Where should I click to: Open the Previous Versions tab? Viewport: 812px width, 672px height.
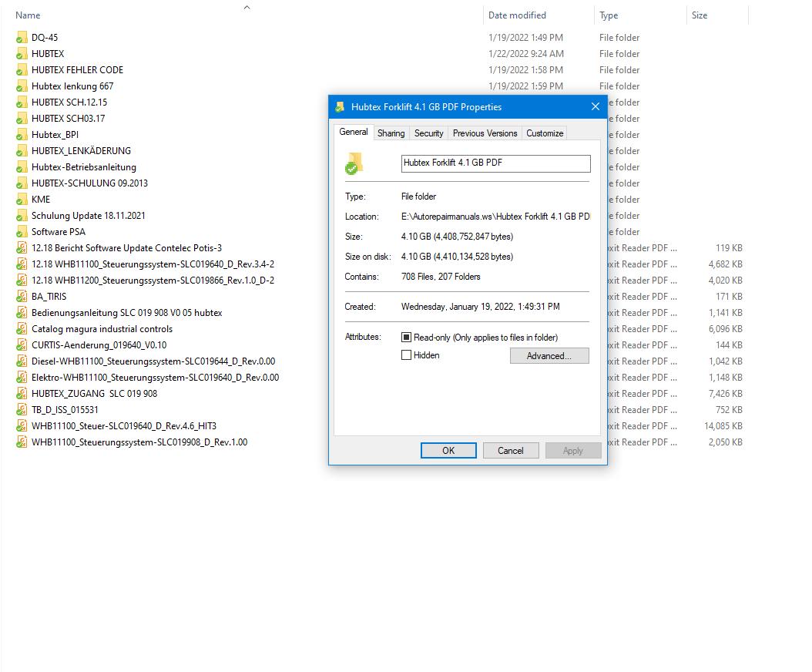(x=485, y=133)
